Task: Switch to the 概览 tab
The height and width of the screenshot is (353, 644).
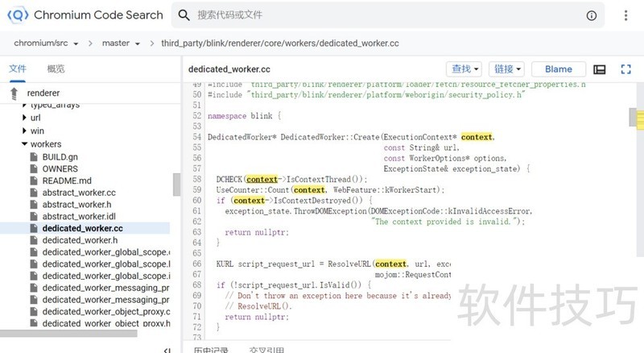Action: click(x=56, y=69)
